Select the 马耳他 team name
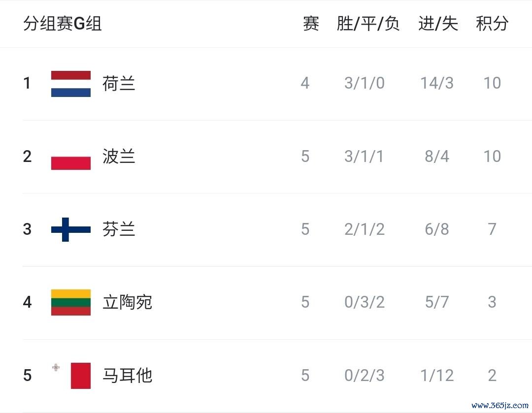Screen dimensions: 532x413 click(127, 376)
